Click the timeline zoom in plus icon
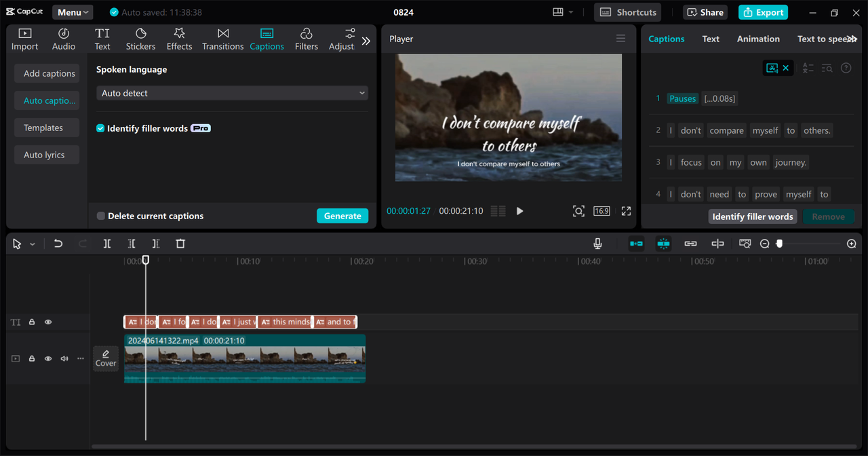The height and width of the screenshot is (456, 868). 852,244
